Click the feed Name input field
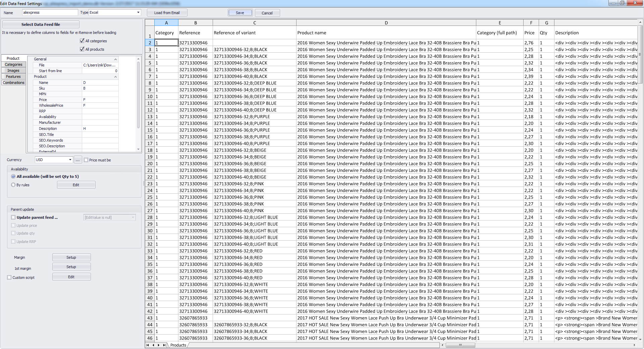The height and width of the screenshot is (349, 644). (50, 12)
